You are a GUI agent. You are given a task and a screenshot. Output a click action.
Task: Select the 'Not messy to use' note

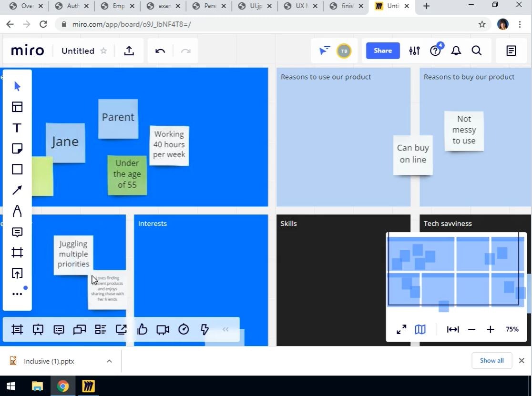point(464,131)
